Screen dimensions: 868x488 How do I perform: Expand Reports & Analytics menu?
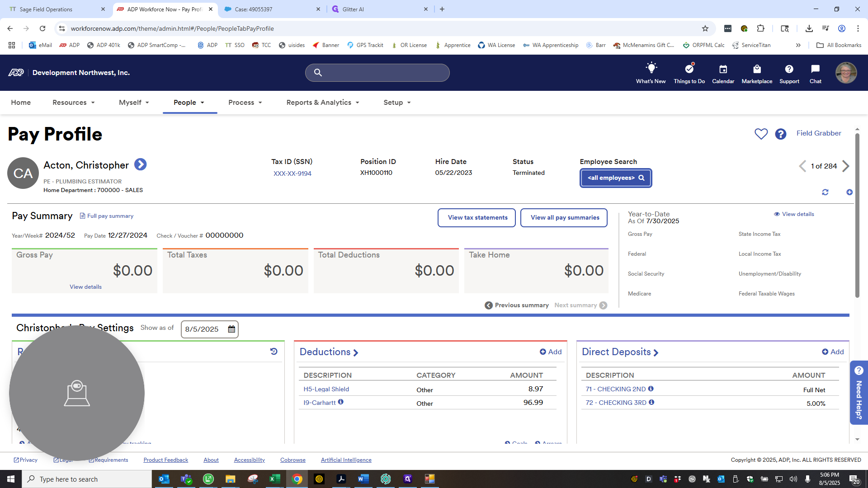coord(323,103)
